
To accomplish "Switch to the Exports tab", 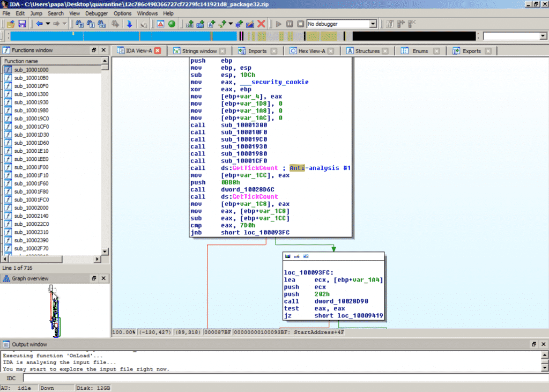I will [472, 51].
